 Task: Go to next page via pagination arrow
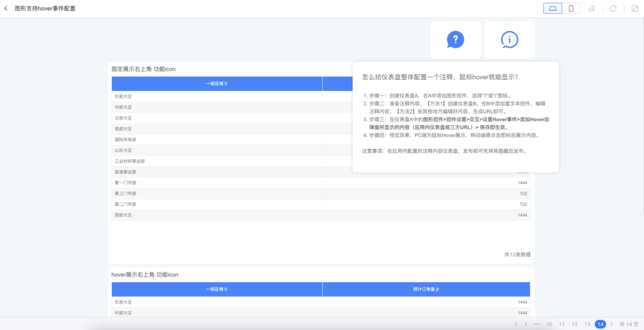tap(612, 324)
